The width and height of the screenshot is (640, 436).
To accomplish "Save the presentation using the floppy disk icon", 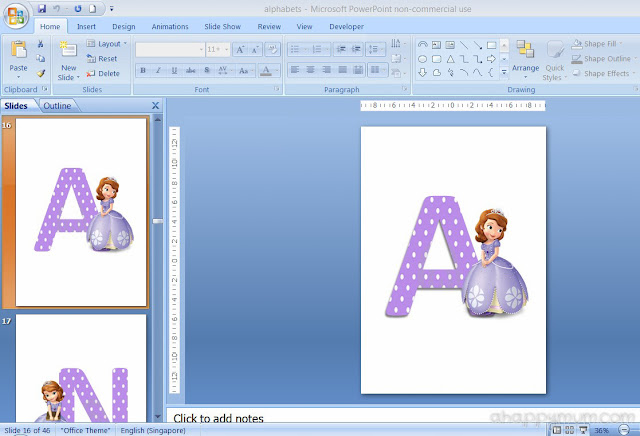I will pyautogui.click(x=42, y=8).
